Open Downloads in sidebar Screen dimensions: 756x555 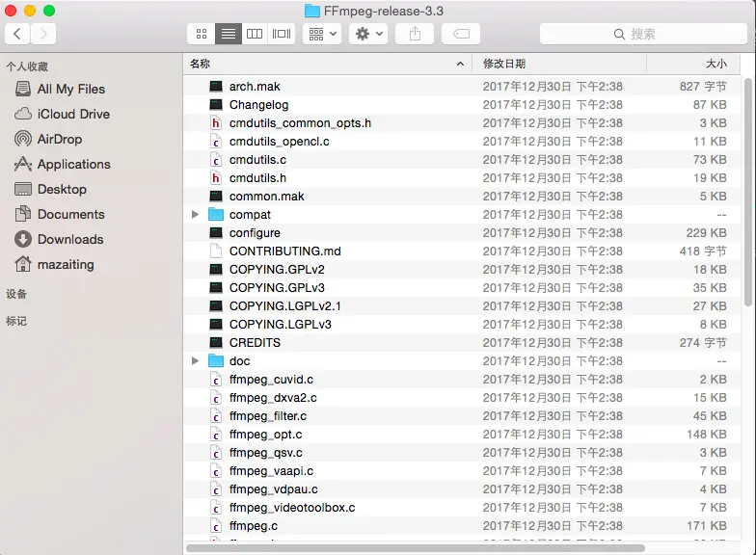pos(59,239)
